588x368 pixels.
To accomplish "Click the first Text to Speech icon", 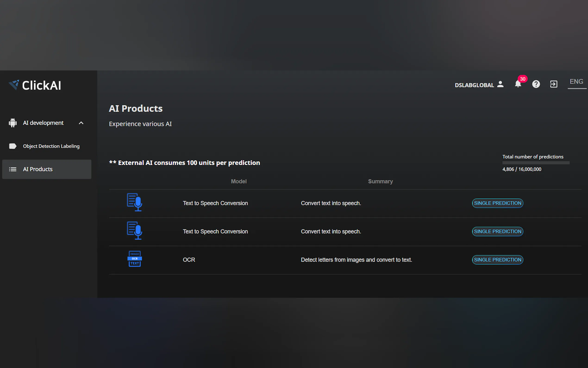I will click(x=134, y=202).
